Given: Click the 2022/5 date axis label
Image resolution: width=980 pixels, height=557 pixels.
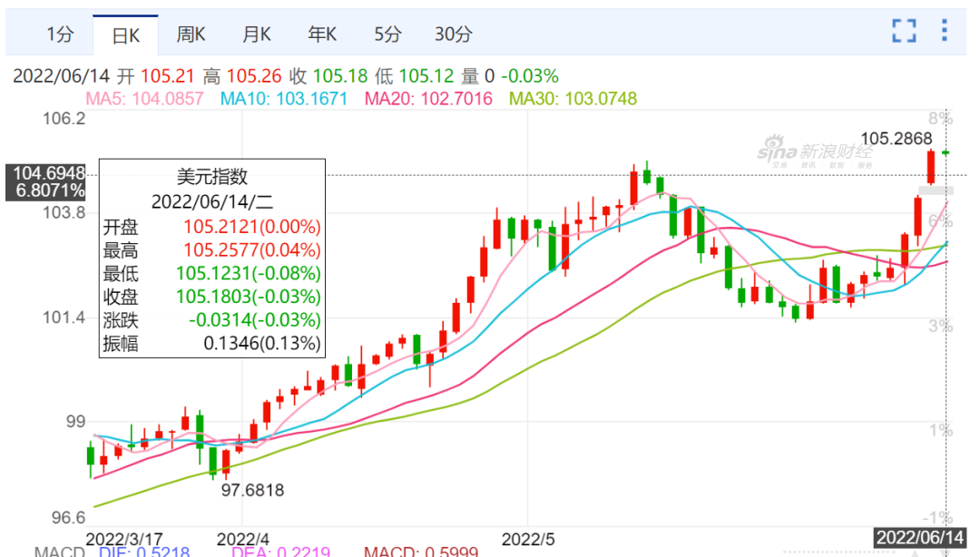Looking at the screenshot, I should tap(528, 539).
